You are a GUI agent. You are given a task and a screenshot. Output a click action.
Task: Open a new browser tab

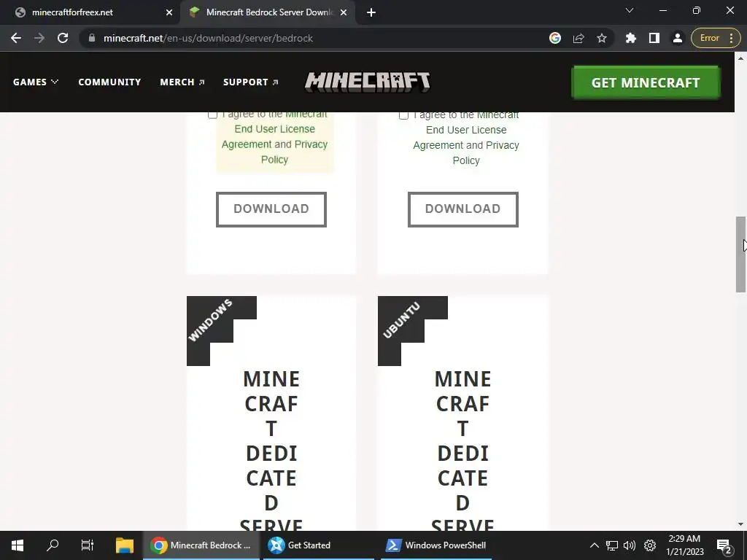[x=371, y=12]
